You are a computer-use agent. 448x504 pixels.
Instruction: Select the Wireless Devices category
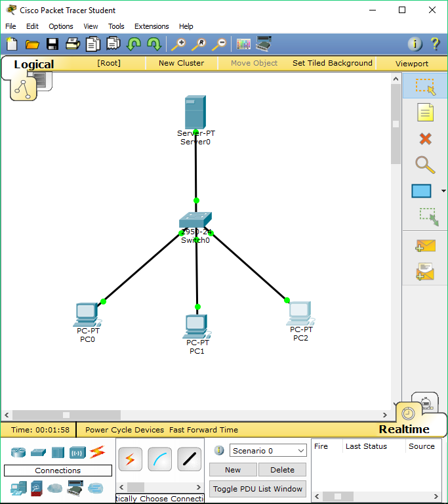point(77,453)
